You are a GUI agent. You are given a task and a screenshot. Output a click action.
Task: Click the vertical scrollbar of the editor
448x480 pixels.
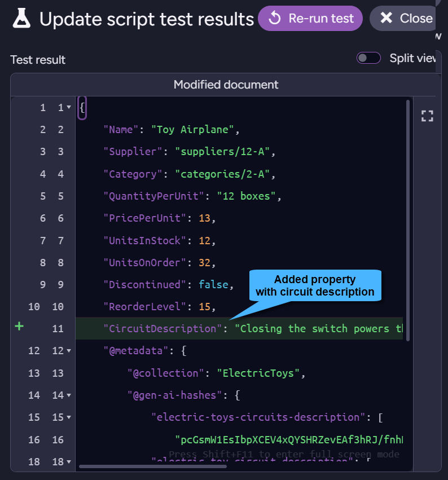(407, 221)
